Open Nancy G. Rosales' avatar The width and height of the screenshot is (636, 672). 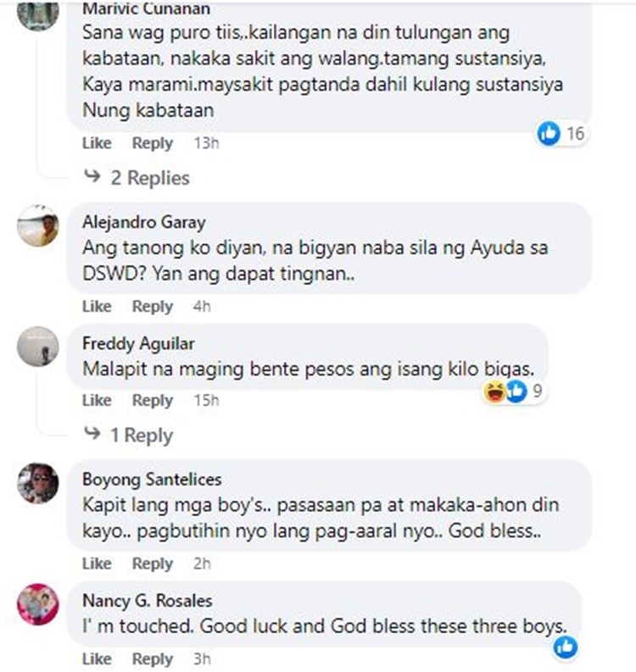coord(38,604)
